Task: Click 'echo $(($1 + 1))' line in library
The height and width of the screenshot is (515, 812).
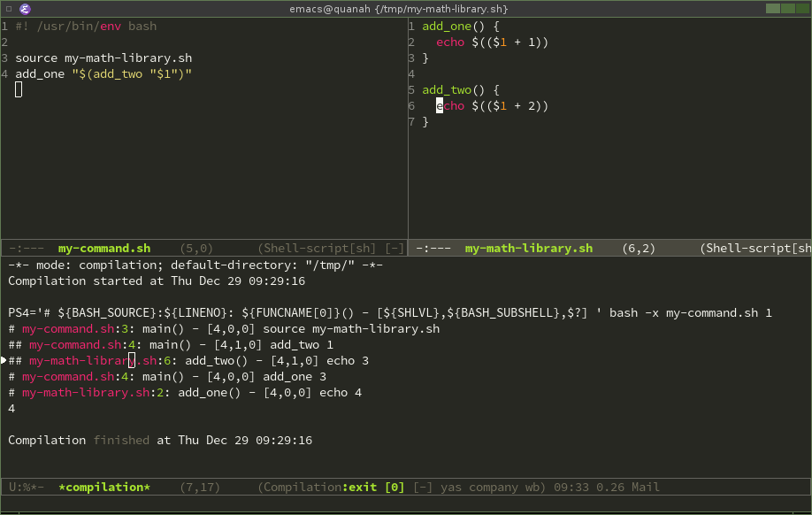Action: click(x=492, y=42)
